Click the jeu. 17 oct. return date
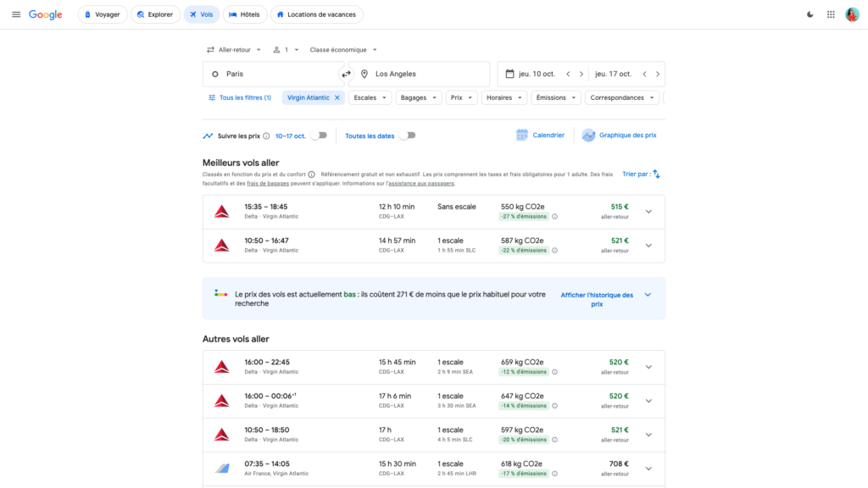 click(614, 75)
